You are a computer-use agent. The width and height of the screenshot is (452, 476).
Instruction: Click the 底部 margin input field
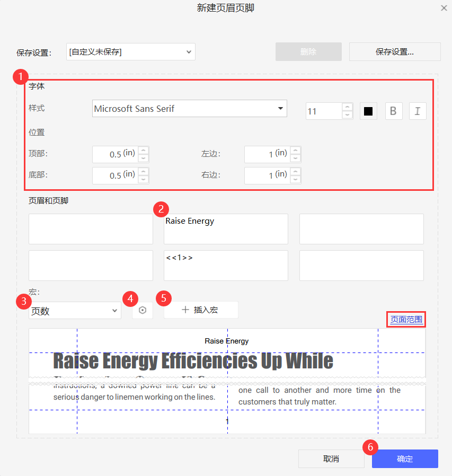point(116,176)
